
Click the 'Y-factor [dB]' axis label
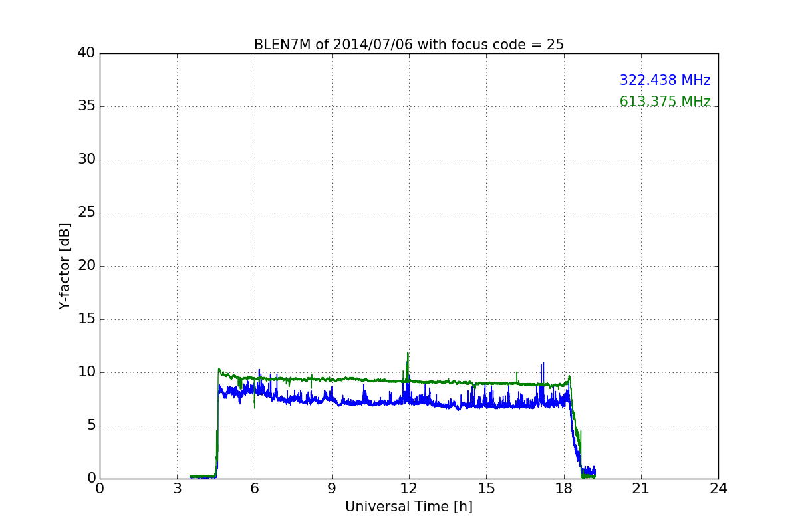coord(65,266)
